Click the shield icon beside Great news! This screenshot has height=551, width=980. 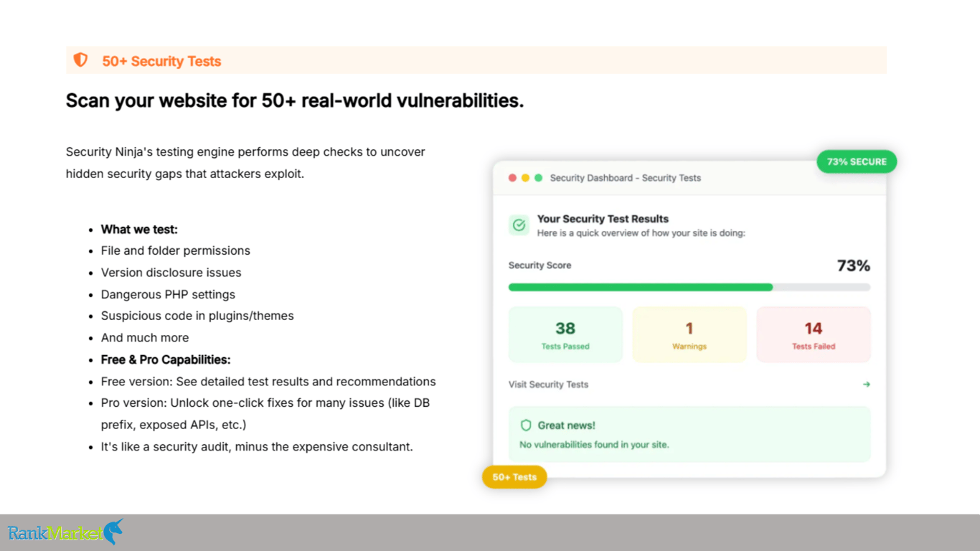pos(526,425)
